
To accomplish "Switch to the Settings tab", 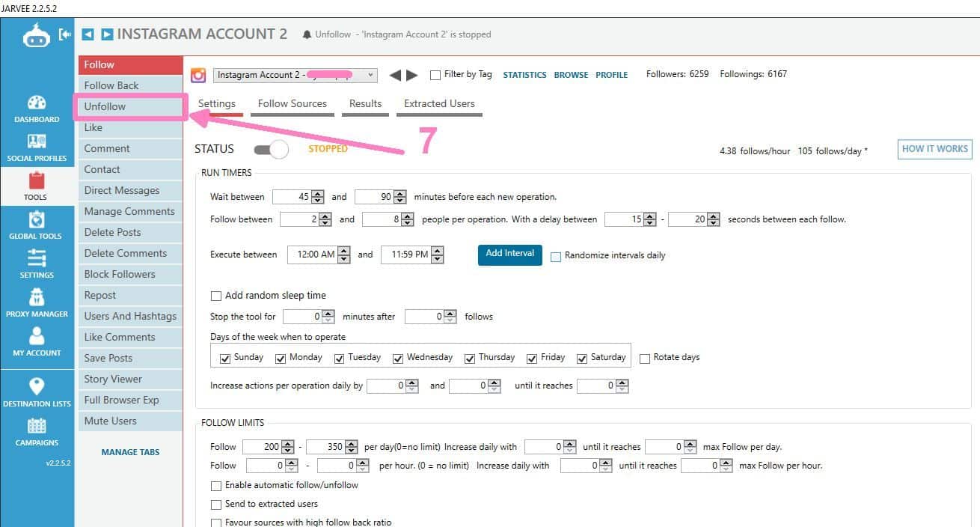I will (x=217, y=104).
